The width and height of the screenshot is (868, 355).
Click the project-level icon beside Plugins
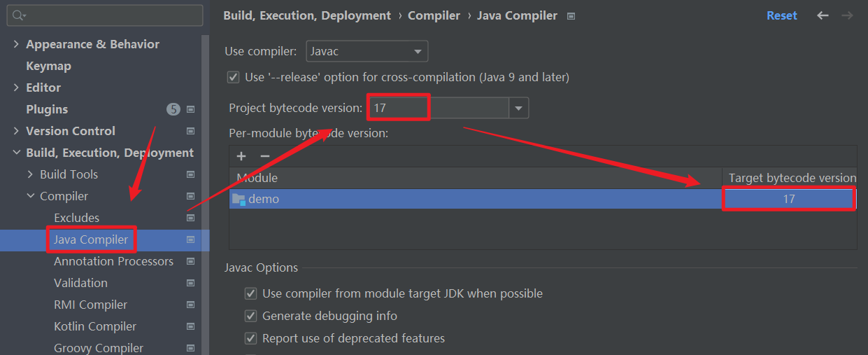coord(190,109)
